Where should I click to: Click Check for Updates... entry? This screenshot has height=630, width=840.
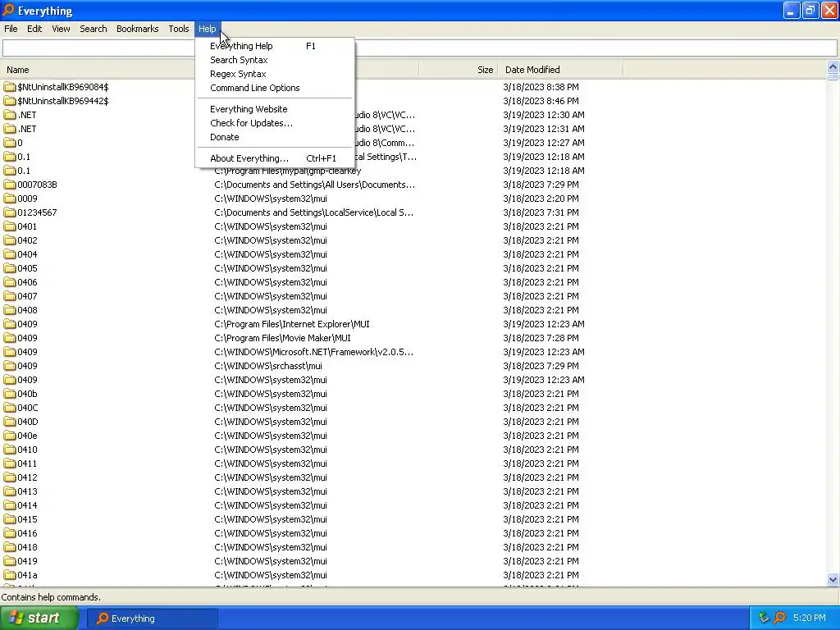click(x=274, y=123)
